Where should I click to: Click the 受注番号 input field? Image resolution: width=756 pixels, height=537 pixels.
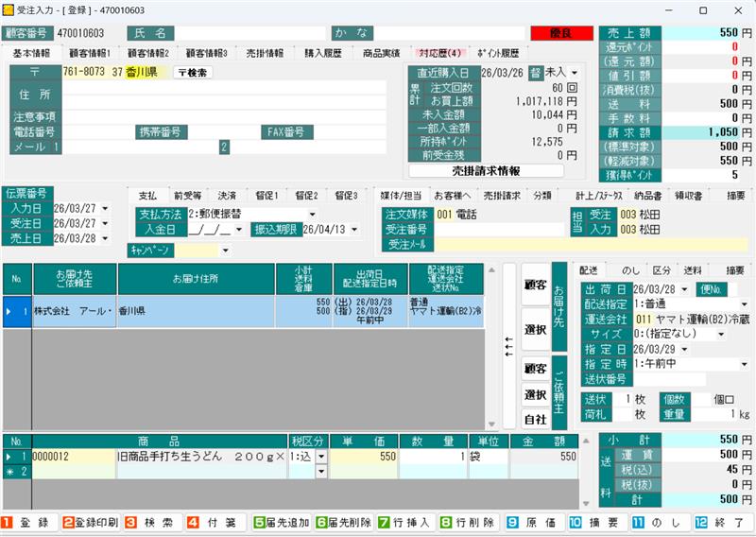[x=500, y=230]
